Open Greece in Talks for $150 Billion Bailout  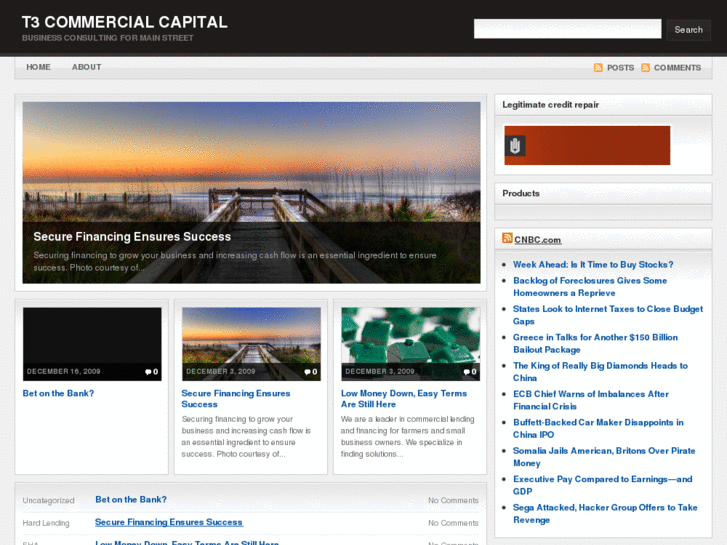[595, 343]
